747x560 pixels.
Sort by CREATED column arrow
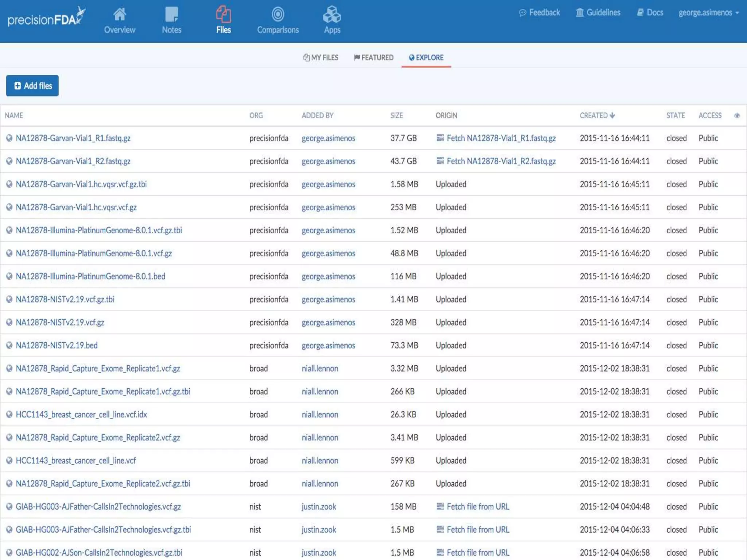(612, 115)
